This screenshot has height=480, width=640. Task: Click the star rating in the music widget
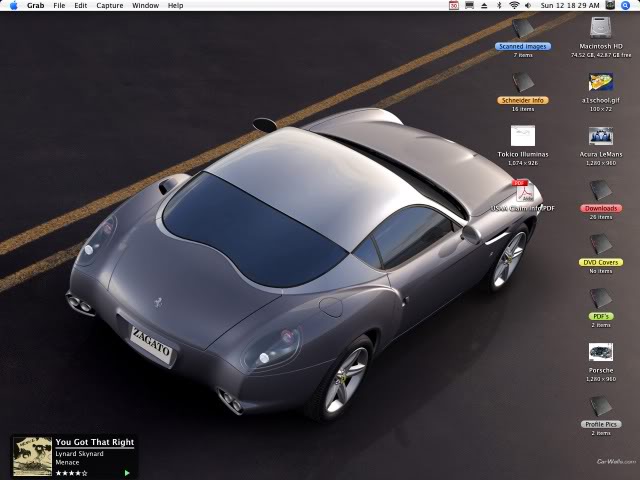point(71,473)
